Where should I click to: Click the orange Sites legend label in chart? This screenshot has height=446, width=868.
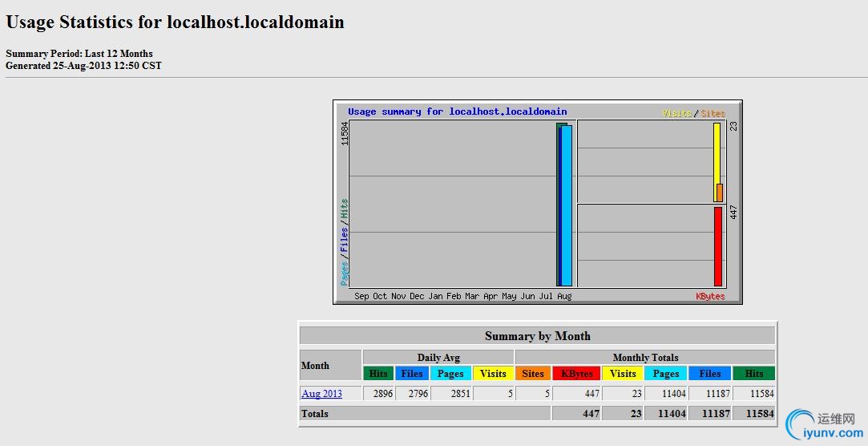pyautogui.click(x=713, y=113)
